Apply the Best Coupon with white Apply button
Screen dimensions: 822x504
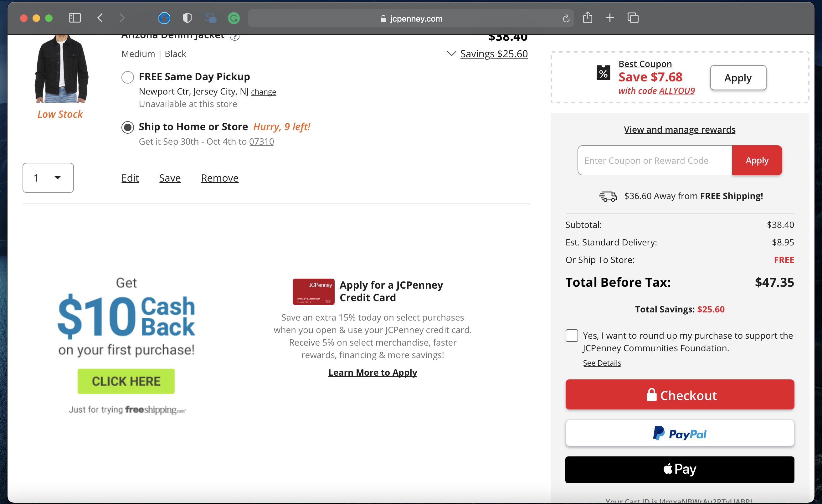click(x=738, y=78)
